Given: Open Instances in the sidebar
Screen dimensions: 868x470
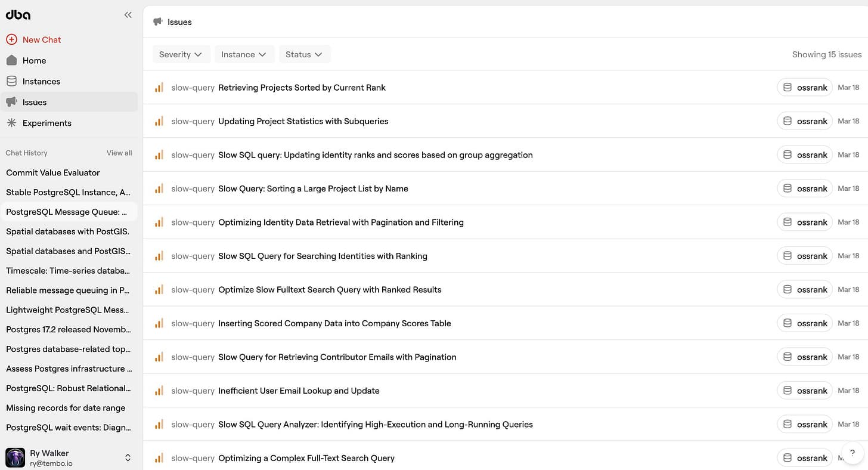Looking at the screenshot, I should click(x=69, y=81).
